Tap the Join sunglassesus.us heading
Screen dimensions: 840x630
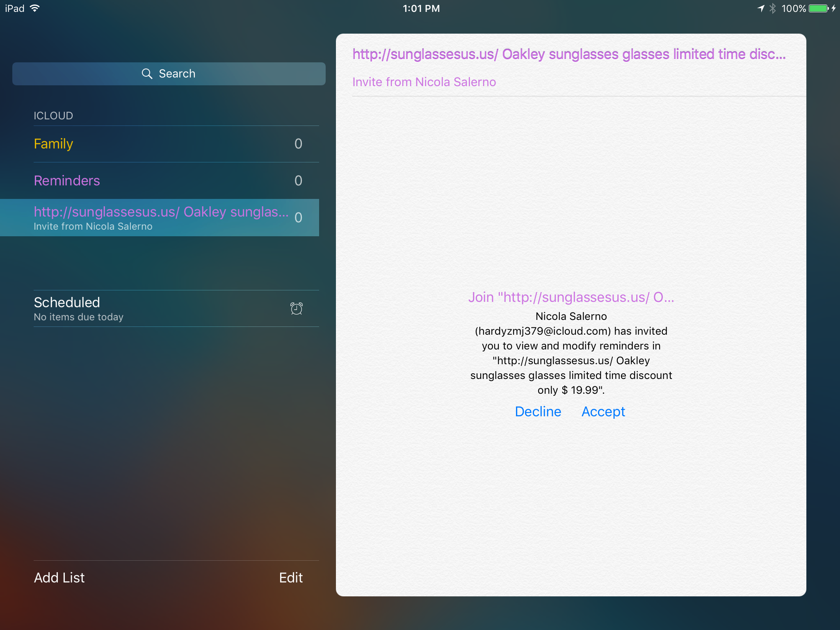571,297
